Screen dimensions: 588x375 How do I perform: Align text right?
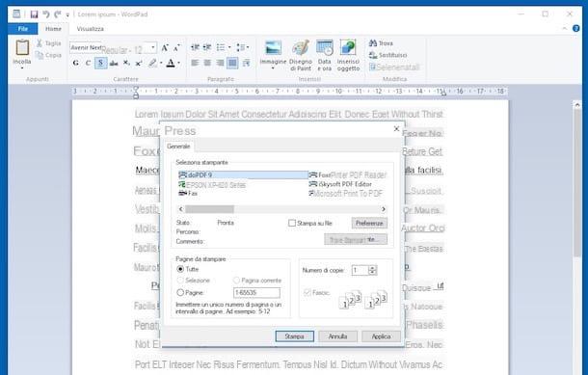click(220, 63)
